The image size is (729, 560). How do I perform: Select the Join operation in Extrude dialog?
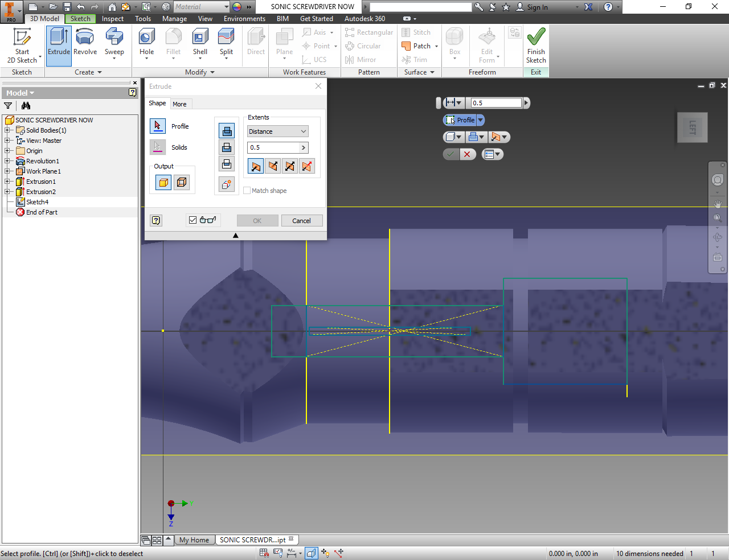(227, 131)
